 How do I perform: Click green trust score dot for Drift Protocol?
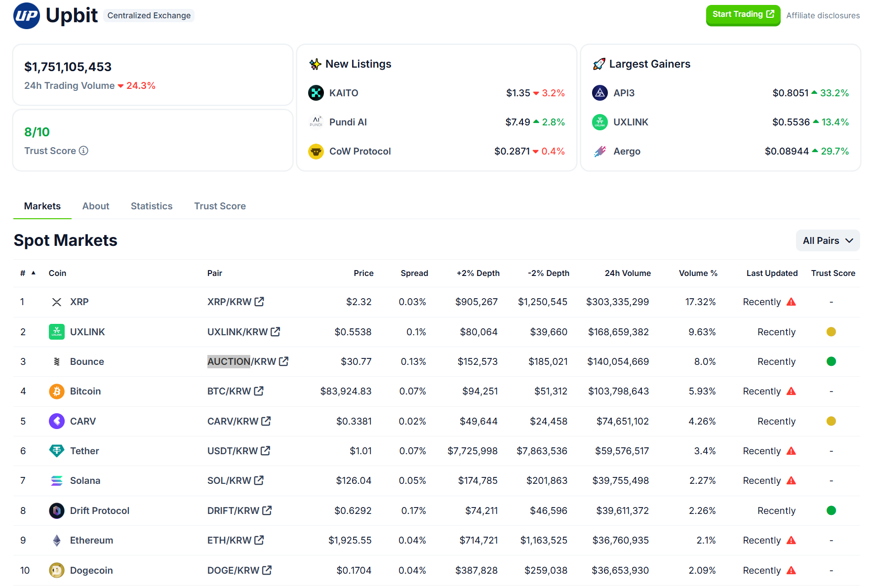[x=831, y=510]
